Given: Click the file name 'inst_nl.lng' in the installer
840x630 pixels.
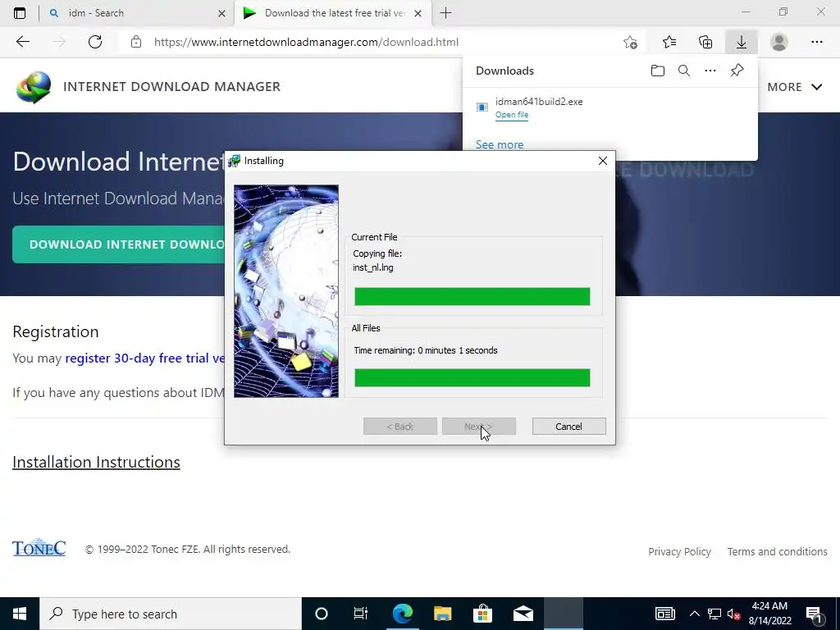Looking at the screenshot, I should pos(373,267).
